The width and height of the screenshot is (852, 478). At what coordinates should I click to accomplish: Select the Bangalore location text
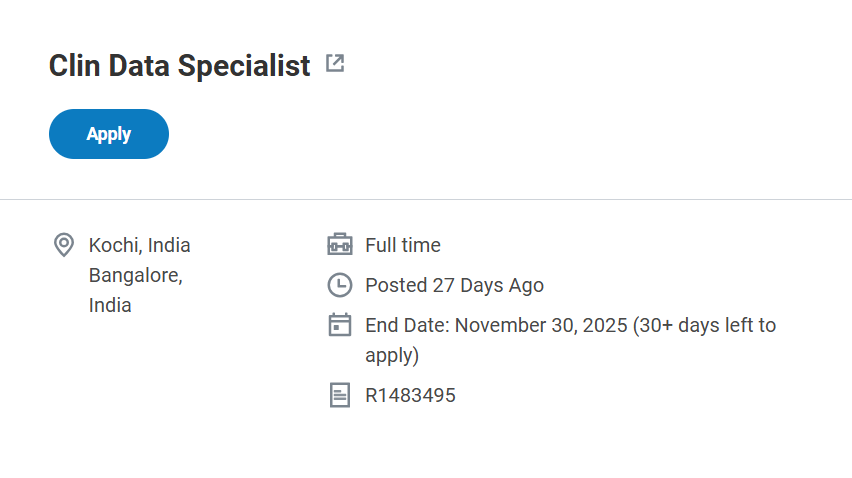(x=135, y=275)
